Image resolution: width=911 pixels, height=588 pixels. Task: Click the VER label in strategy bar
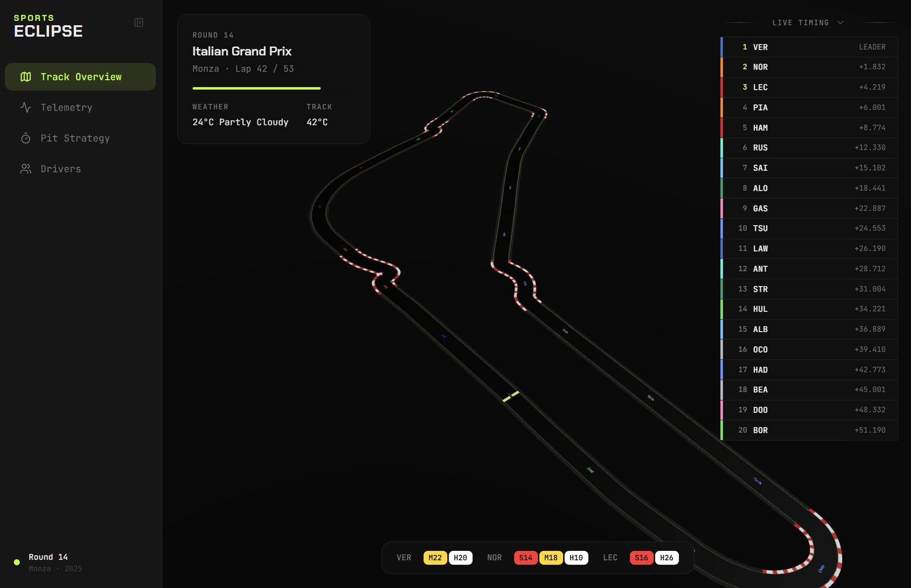[x=404, y=558]
